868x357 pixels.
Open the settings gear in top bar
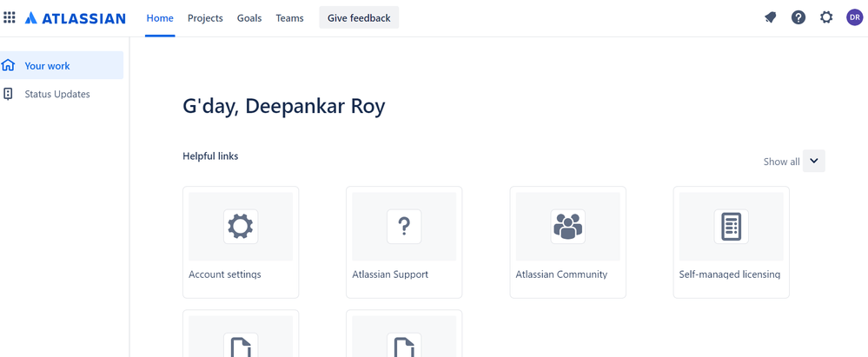(x=826, y=17)
